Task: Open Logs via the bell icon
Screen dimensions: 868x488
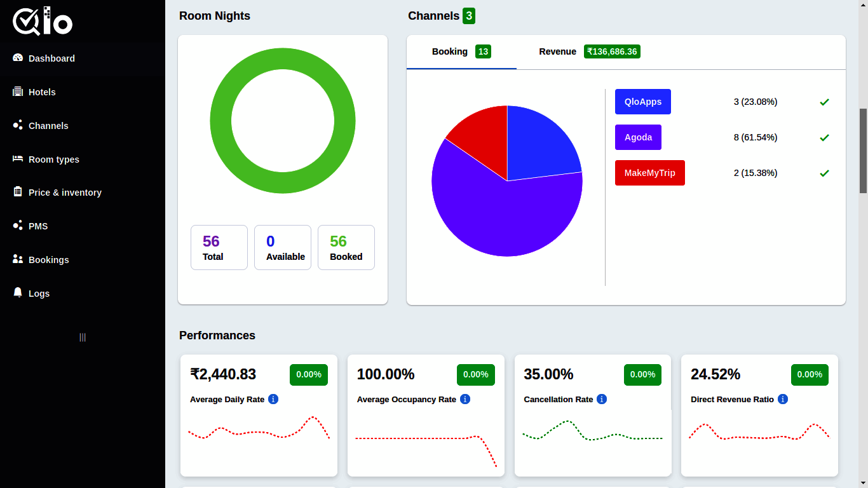Action: coord(18,293)
